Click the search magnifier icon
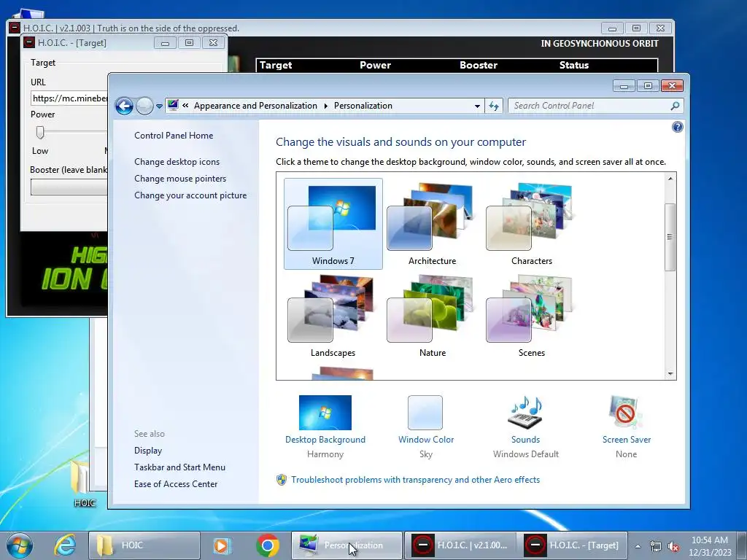Viewport: 747px width, 560px height. (x=675, y=106)
